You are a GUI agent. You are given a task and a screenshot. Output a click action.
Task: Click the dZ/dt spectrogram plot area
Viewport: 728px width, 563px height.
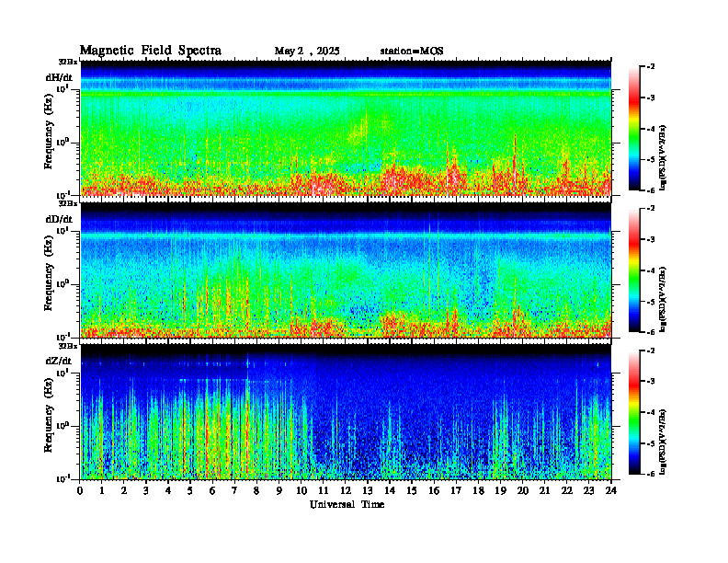click(346, 411)
